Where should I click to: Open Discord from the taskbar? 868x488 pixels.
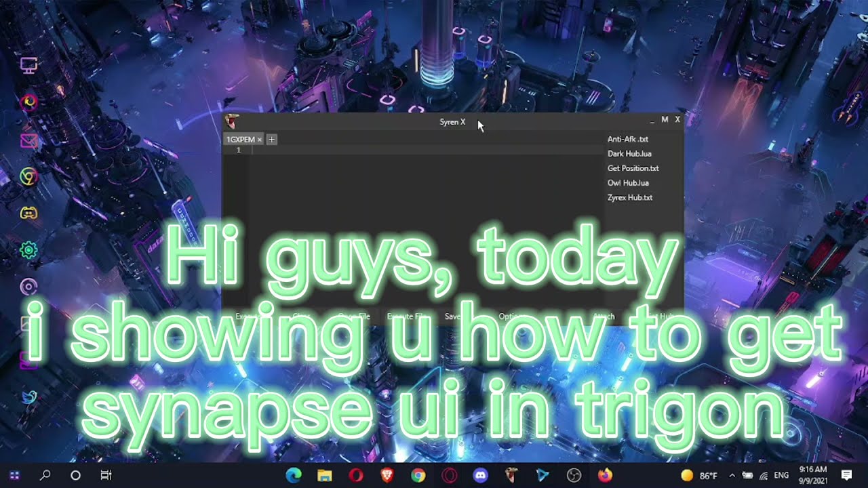pos(481,476)
